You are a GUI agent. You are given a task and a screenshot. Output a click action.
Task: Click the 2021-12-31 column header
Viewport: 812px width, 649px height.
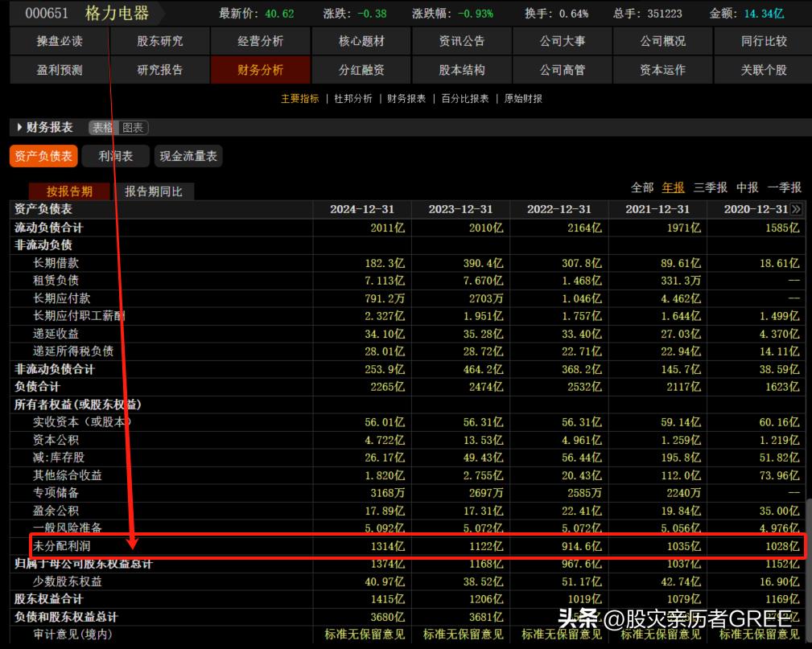657,209
